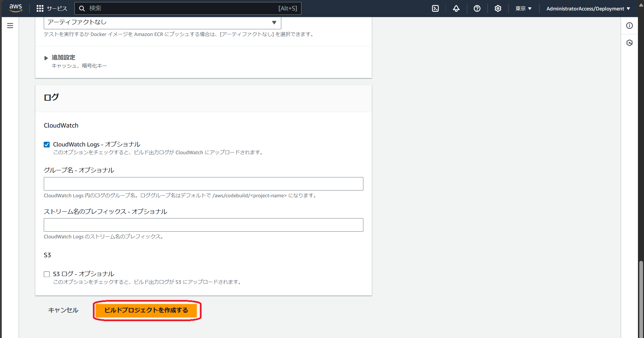Image resolution: width=644 pixels, height=338 pixels.
Task: Click the S3 subsection label
Action: pos(47,255)
